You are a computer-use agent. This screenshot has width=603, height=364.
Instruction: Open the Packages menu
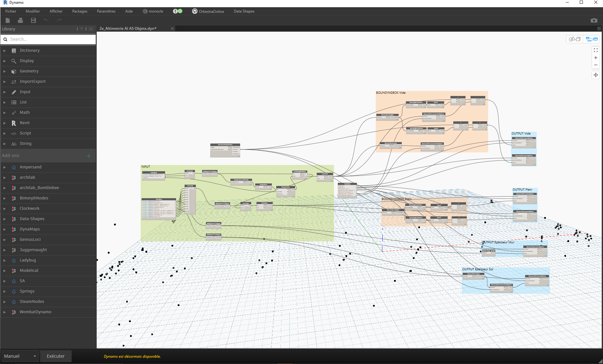(80, 11)
